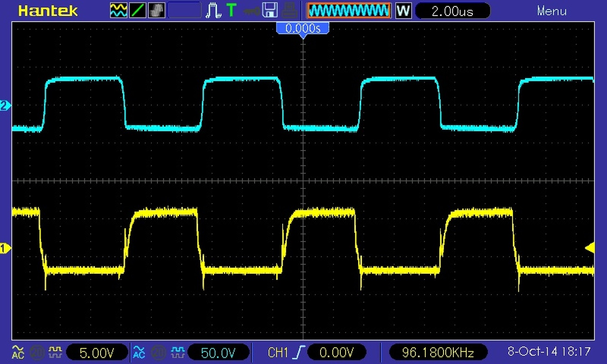Click the pulse waveform acquisition icon
This screenshot has width=607, height=364.
point(214,10)
